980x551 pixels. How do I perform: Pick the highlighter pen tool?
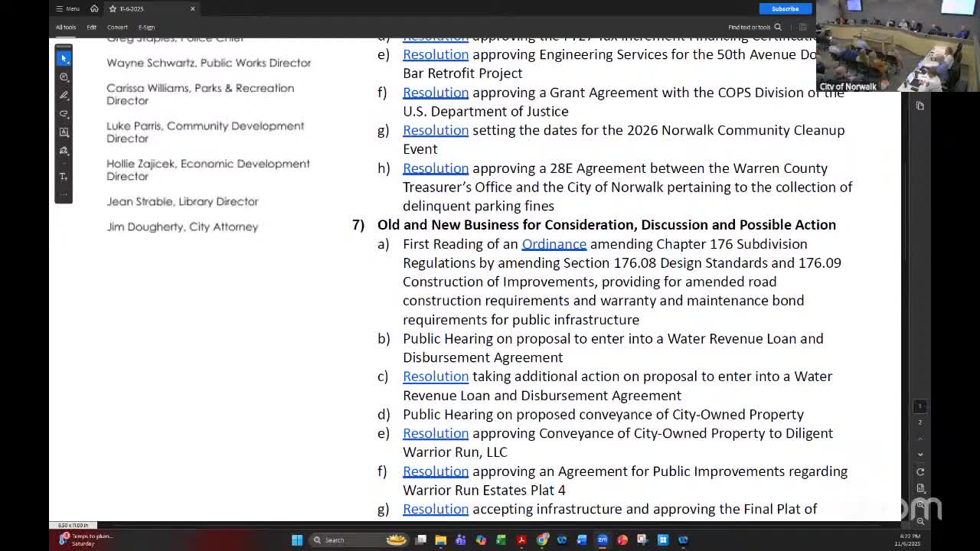click(x=64, y=95)
